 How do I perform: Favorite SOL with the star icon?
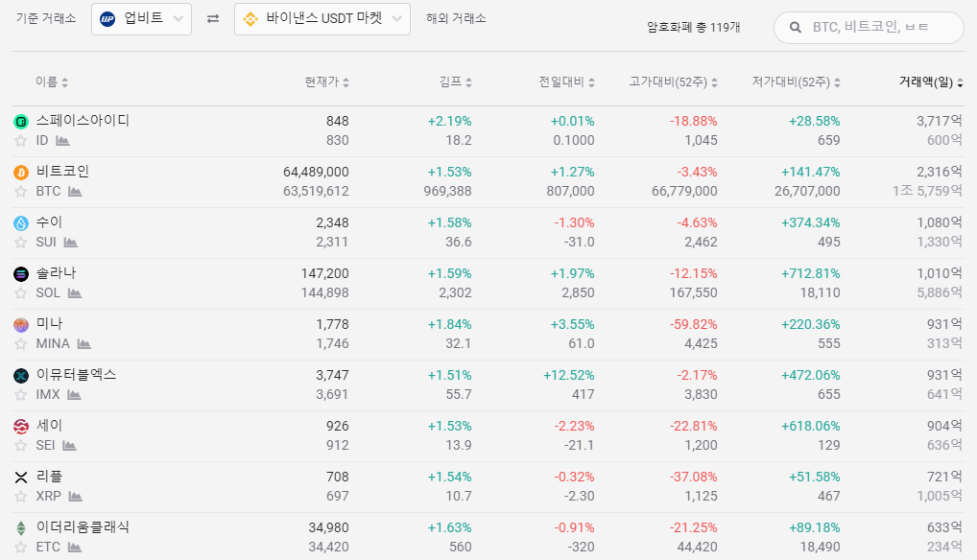coord(20,293)
